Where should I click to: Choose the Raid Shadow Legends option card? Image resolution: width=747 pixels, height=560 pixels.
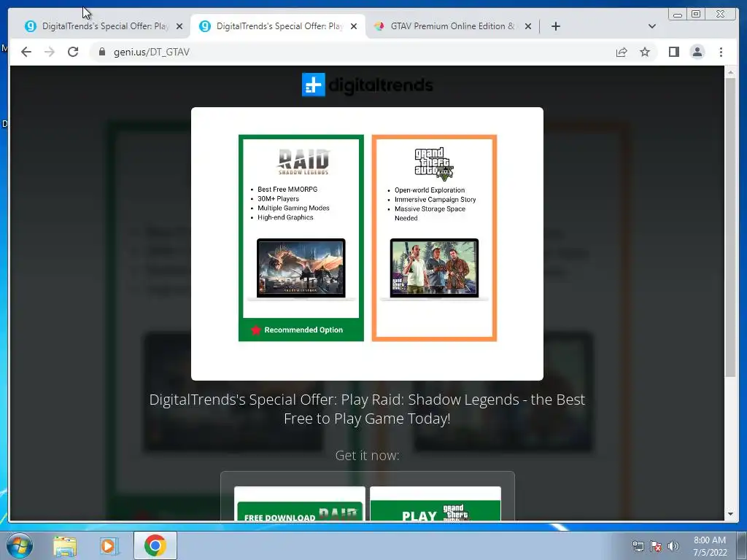click(301, 238)
